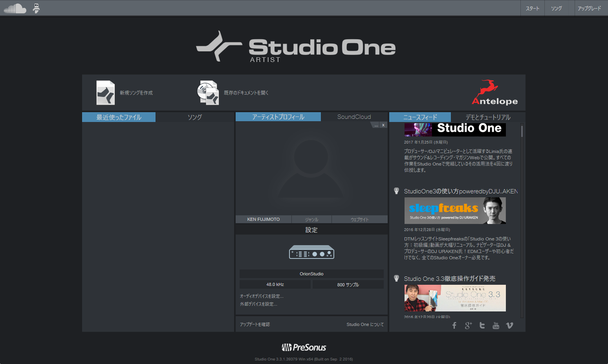Open the Google Plus social icon
608x364 pixels.
[468, 326]
